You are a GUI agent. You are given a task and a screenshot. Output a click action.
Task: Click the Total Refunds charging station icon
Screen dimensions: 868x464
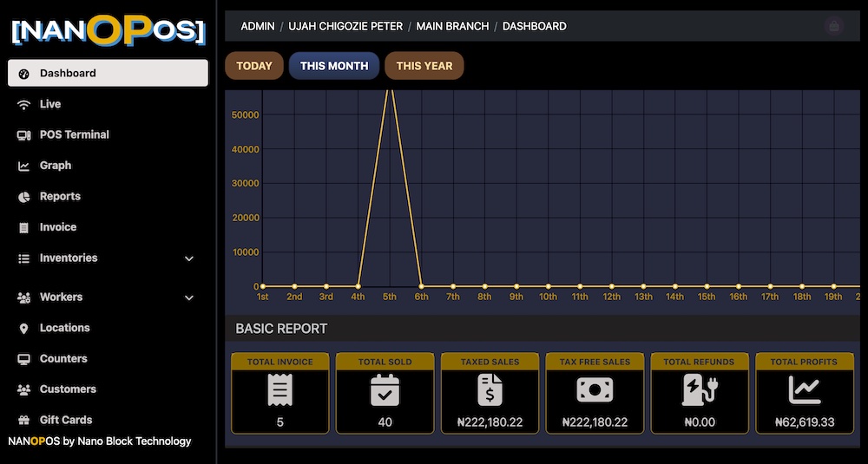coord(700,389)
